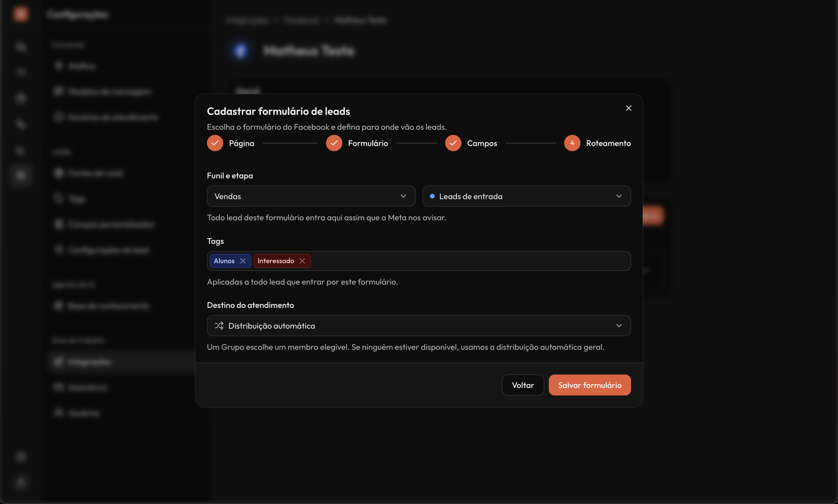The width and height of the screenshot is (838, 504).
Task: Click the text 'Todo lead deste formulário entra aqui assim que a Meta nos avisar.'
Action: pos(326,218)
